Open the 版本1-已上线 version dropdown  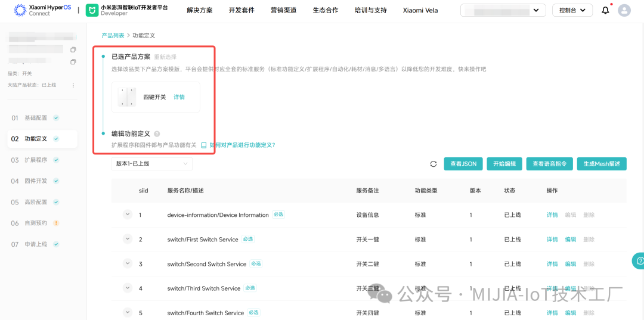(151, 163)
